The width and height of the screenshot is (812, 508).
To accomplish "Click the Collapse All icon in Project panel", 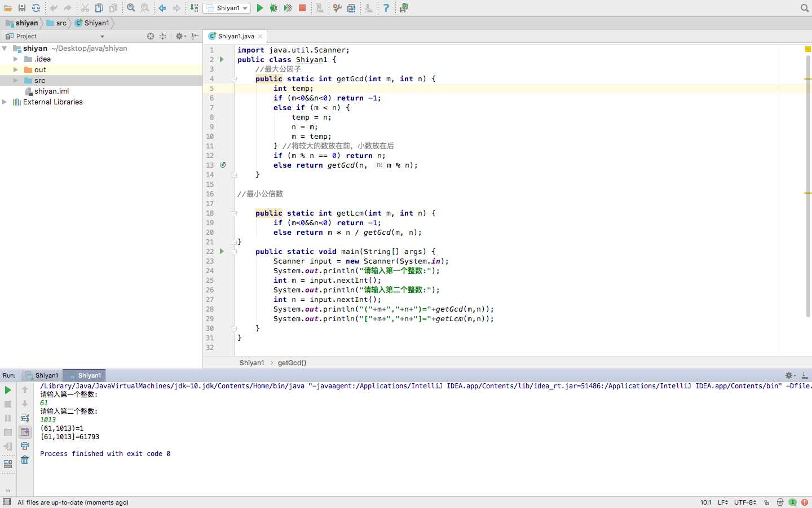I will coord(163,36).
